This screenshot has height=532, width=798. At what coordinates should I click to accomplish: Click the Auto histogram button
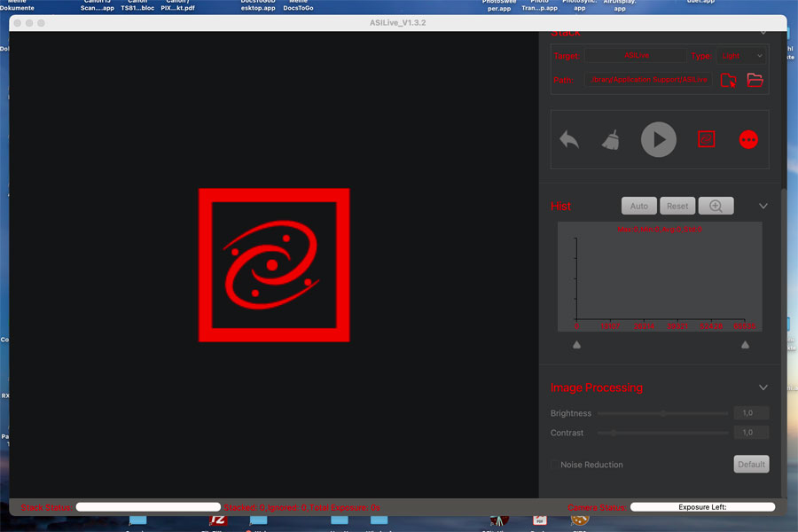click(638, 206)
